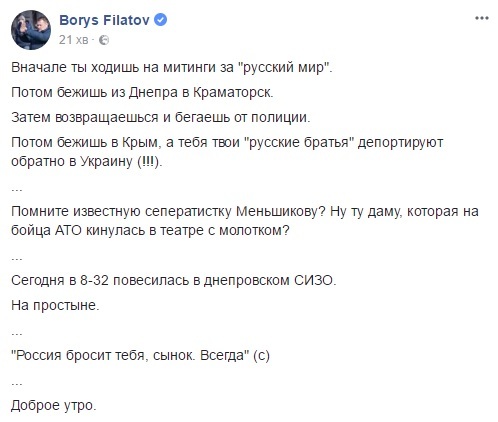The width and height of the screenshot is (498, 422).
Task: Click the text 'На простыне.'
Action: [x=55, y=305]
